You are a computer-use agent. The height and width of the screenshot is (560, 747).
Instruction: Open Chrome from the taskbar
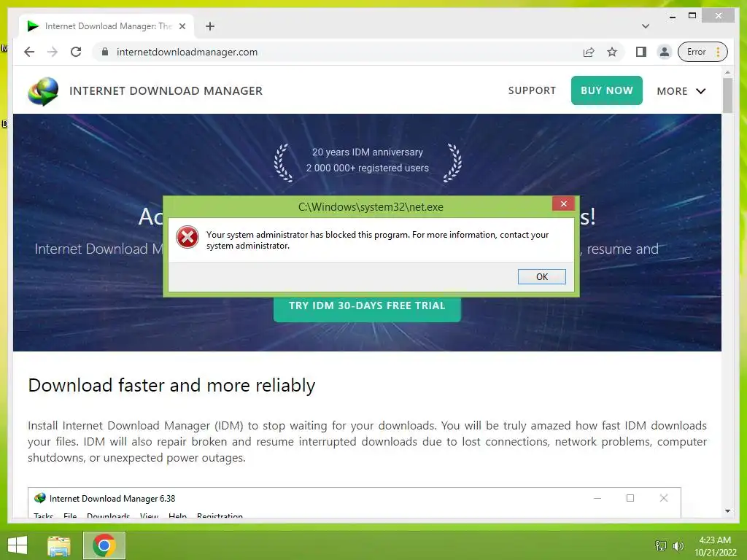(x=104, y=545)
